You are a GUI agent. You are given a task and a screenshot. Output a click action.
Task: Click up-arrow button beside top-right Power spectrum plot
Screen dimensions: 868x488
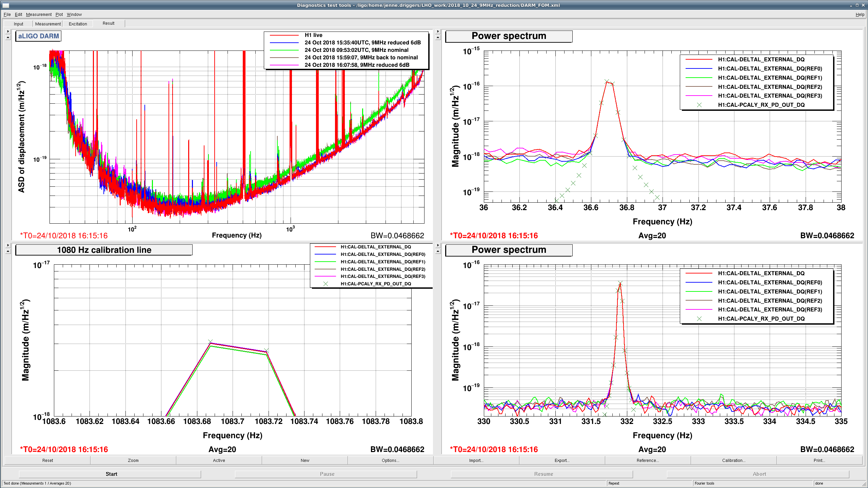click(438, 37)
